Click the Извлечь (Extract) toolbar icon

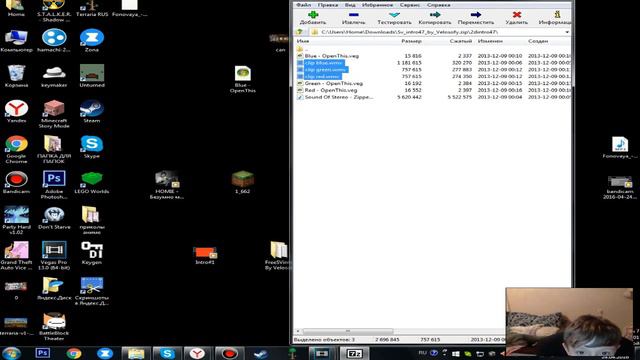coord(353,15)
